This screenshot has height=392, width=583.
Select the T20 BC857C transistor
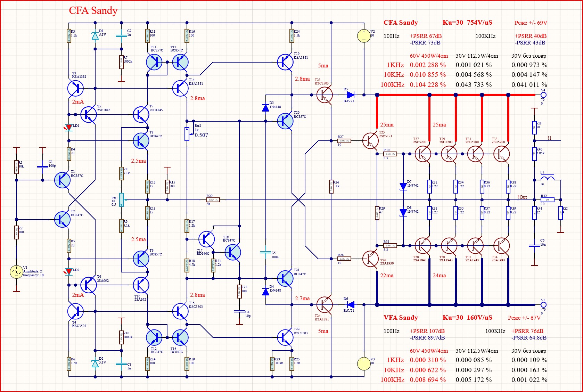tap(285, 121)
